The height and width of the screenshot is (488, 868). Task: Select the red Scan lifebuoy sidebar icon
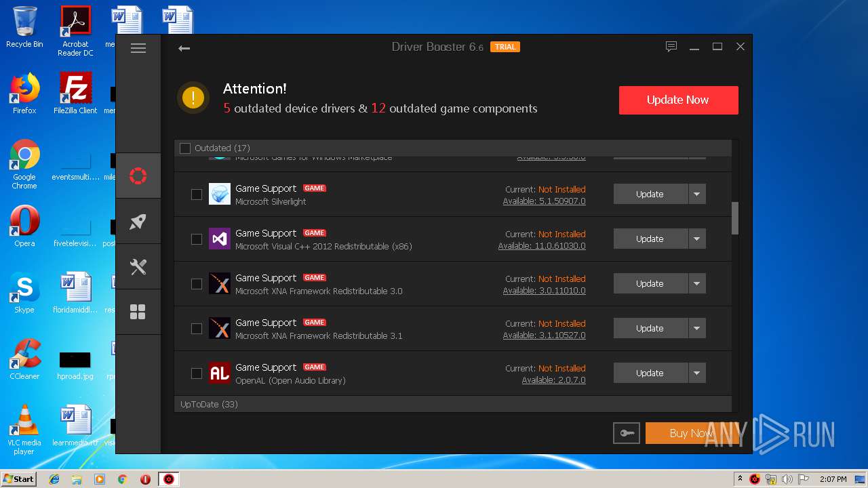[x=138, y=176]
